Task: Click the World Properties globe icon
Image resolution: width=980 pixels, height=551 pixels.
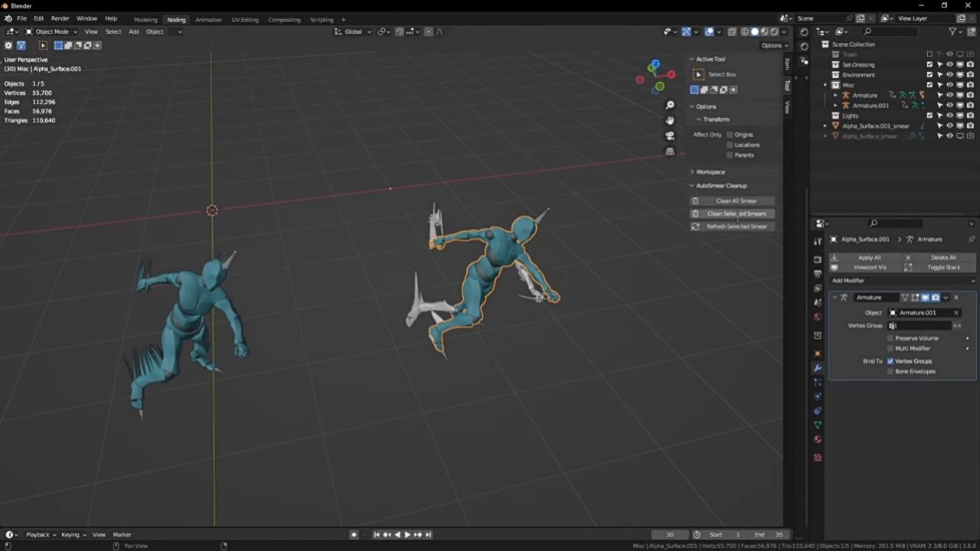Action: pos(818,315)
